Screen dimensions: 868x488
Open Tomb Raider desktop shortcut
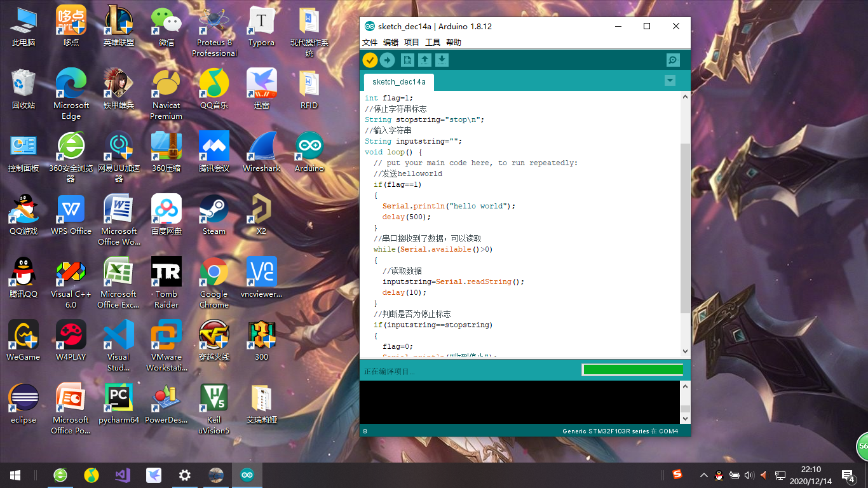[x=166, y=283]
